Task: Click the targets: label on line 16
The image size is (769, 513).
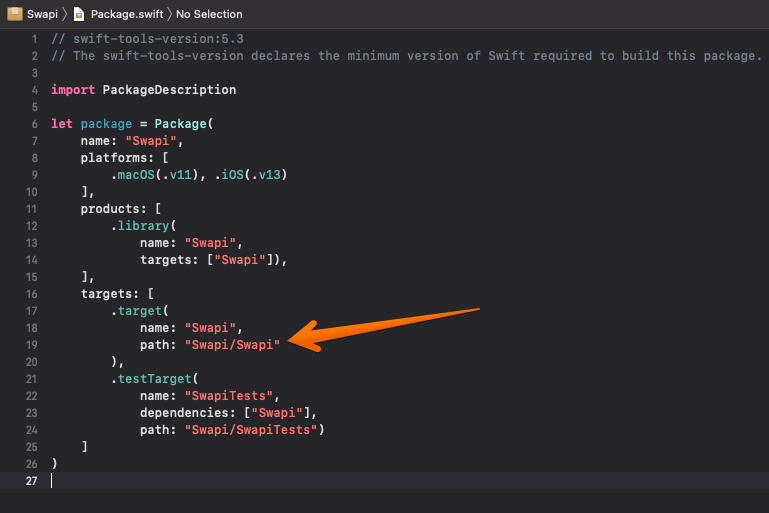Action: [110, 294]
